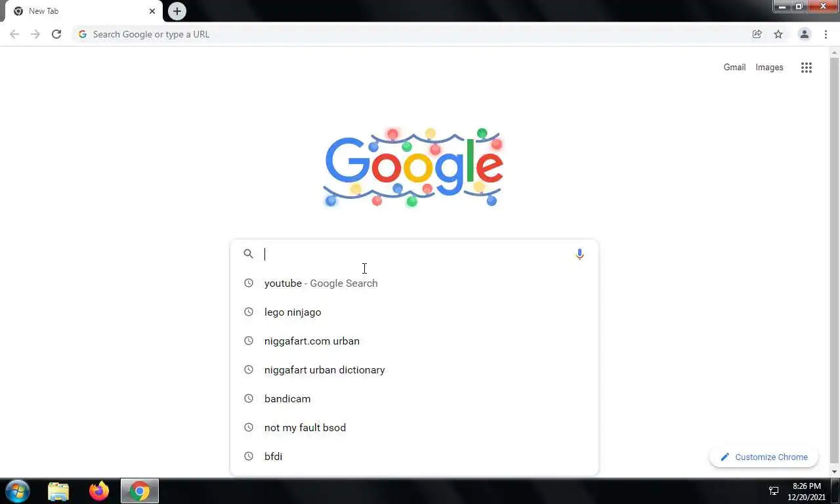Close the New Tab tab
The image size is (840, 504).
click(152, 11)
